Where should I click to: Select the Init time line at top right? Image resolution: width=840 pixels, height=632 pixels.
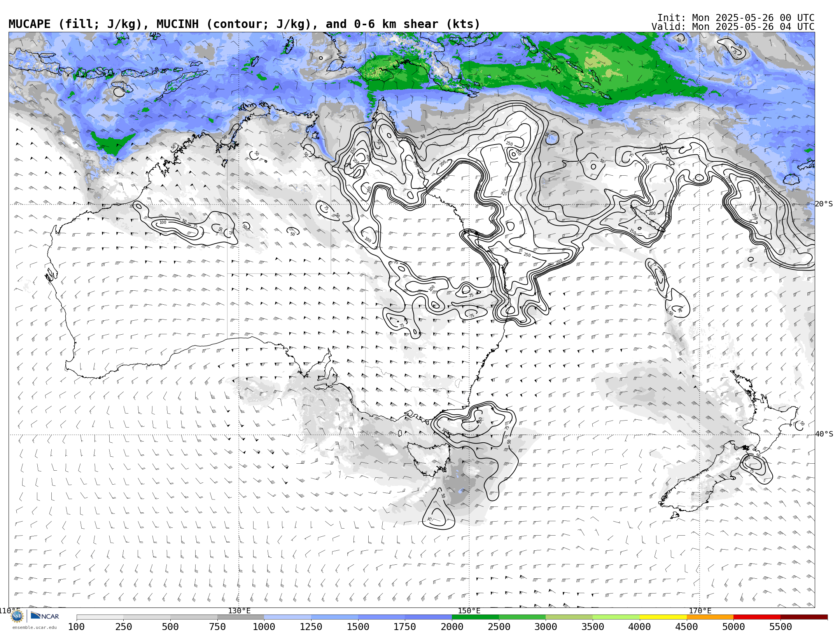[736, 18]
